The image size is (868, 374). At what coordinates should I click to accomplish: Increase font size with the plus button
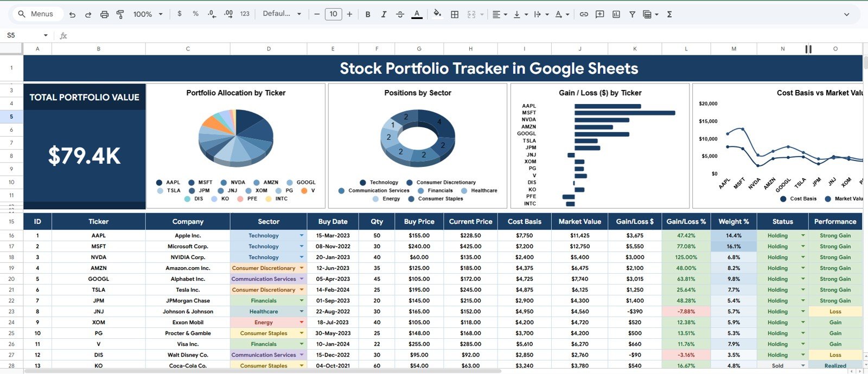pyautogui.click(x=349, y=14)
